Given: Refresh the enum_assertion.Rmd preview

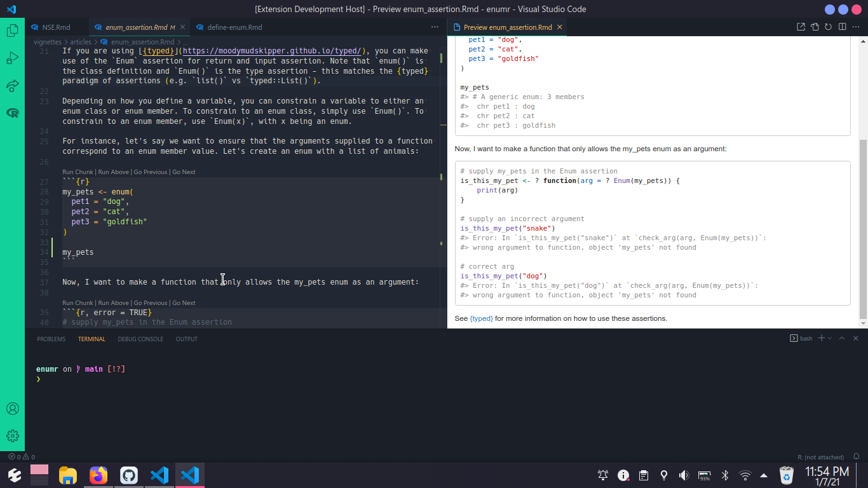Looking at the screenshot, I should [828, 27].
